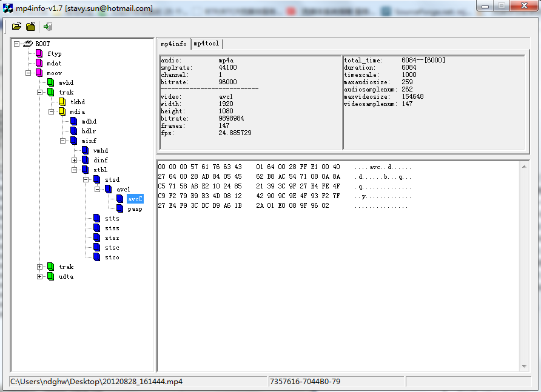
Task: Click the file path in the status bar
Action: (x=96, y=382)
